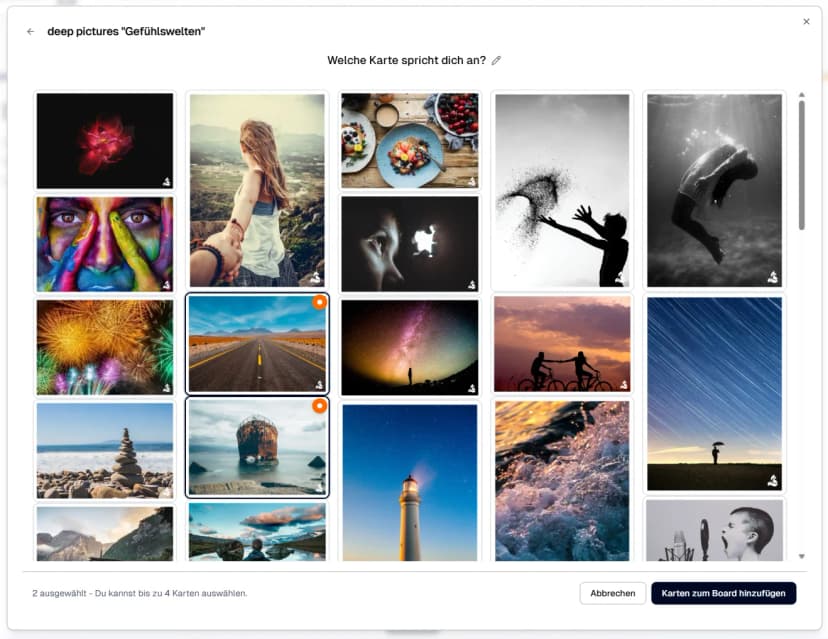Screen dimensions: 828x639
Task: Edit the question with the pencil icon
Action: tap(496, 61)
